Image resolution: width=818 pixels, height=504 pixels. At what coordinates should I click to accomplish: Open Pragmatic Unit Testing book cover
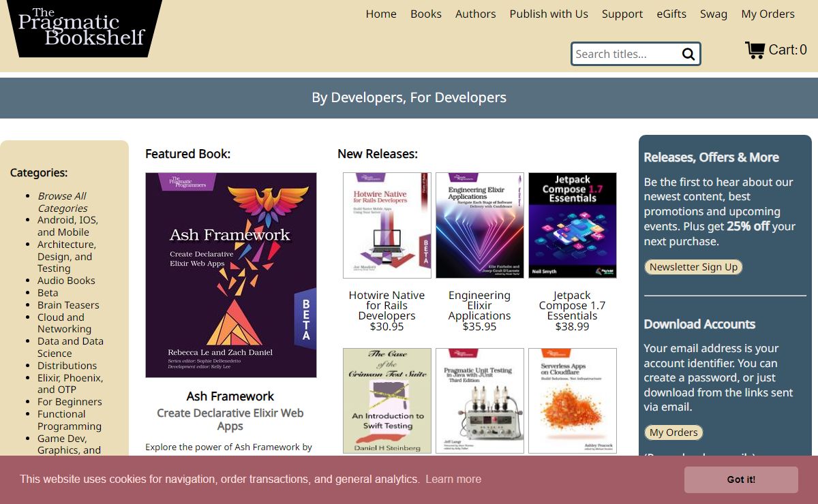480,400
